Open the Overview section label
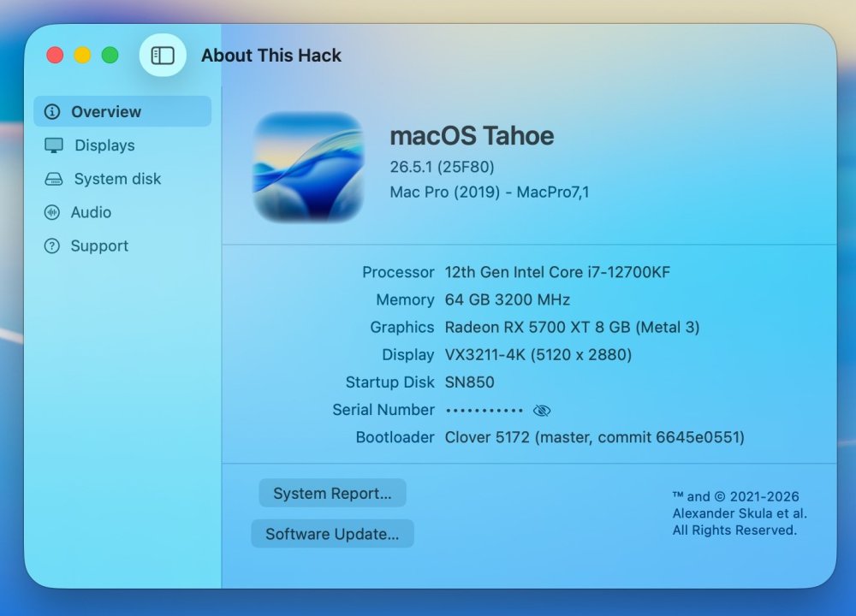The width and height of the screenshot is (856, 616). (106, 112)
